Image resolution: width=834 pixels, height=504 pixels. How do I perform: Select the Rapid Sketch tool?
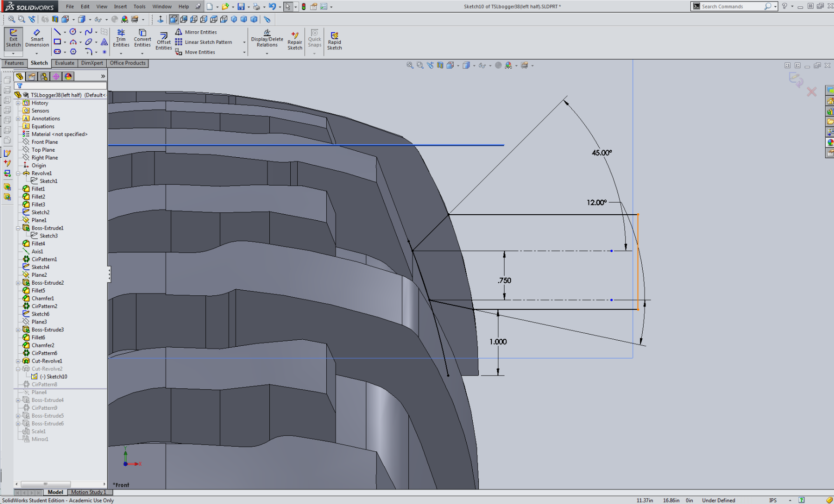pyautogui.click(x=335, y=40)
